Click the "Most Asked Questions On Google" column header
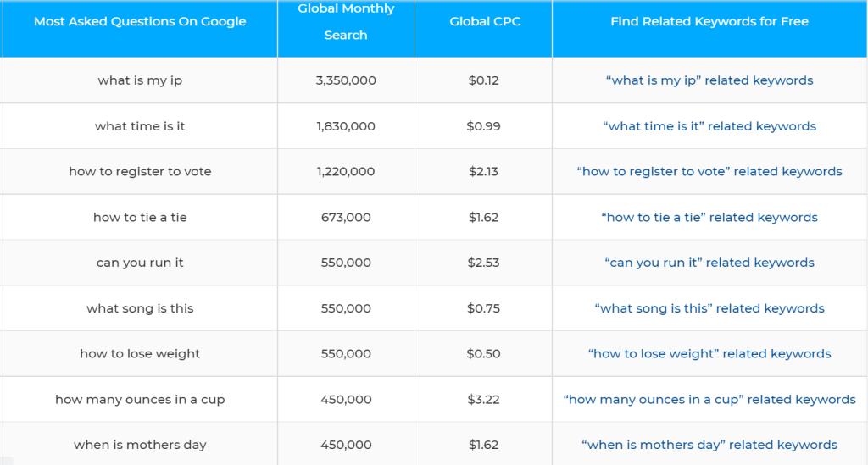The height and width of the screenshot is (465, 868). click(x=140, y=22)
